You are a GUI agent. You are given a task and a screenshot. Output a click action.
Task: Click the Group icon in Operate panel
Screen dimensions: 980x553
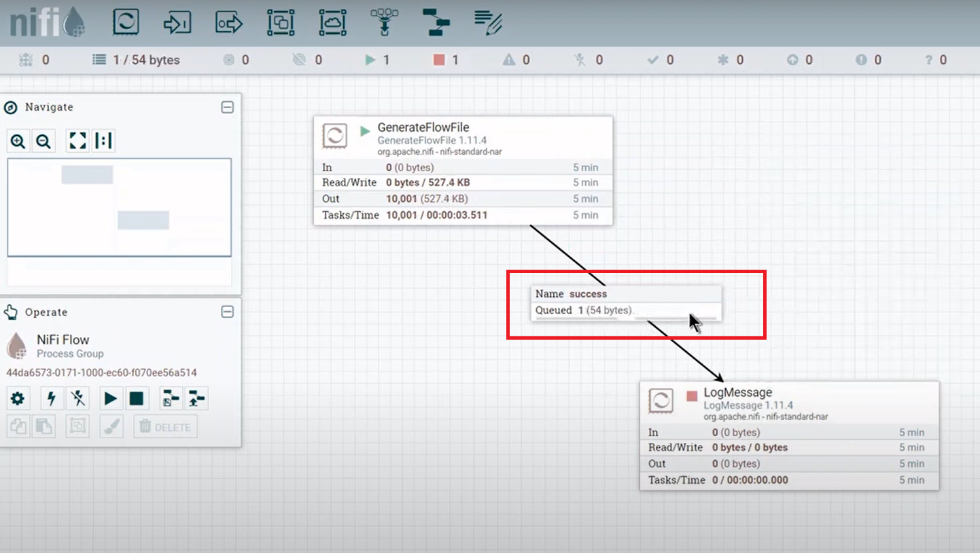78,427
